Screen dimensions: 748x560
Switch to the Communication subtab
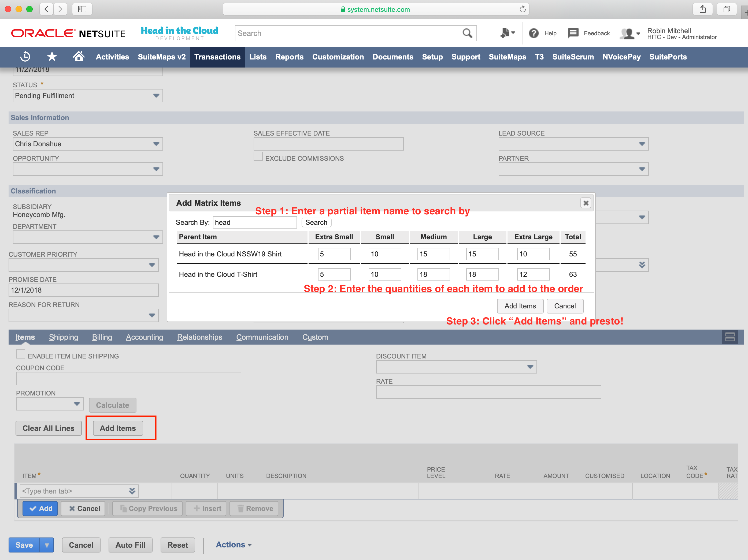262,337
